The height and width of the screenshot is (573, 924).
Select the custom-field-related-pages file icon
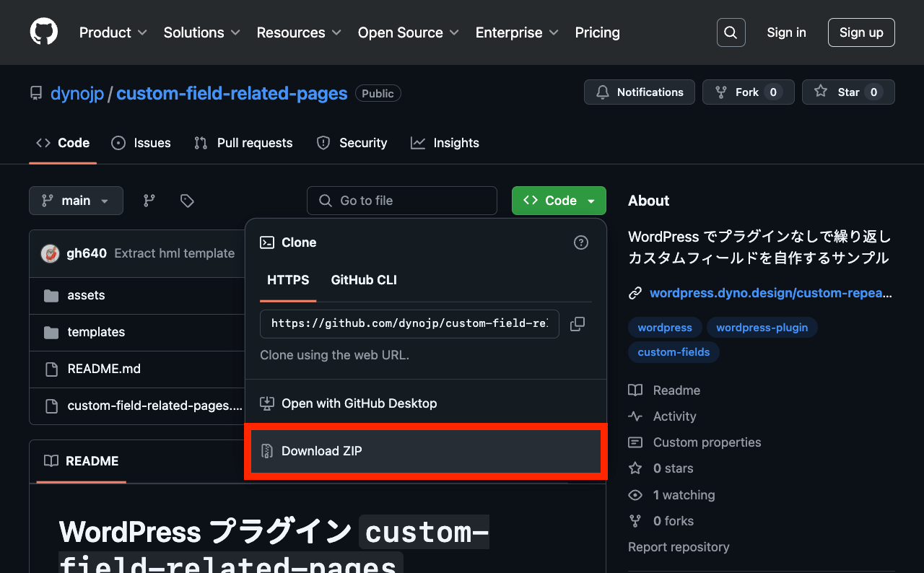51,406
